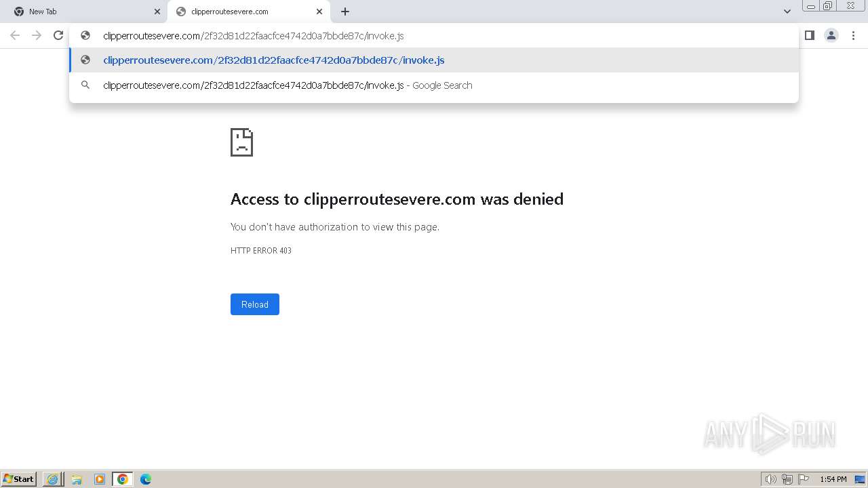Minimize the Chrome window
This screenshot has width=868, height=488.
coord(810,6)
